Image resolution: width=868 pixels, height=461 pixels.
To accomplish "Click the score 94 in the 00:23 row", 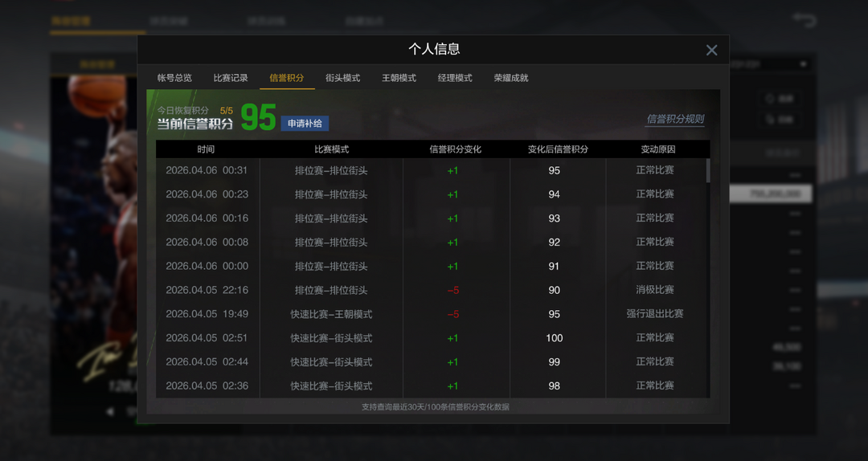I will coord(554,194).
